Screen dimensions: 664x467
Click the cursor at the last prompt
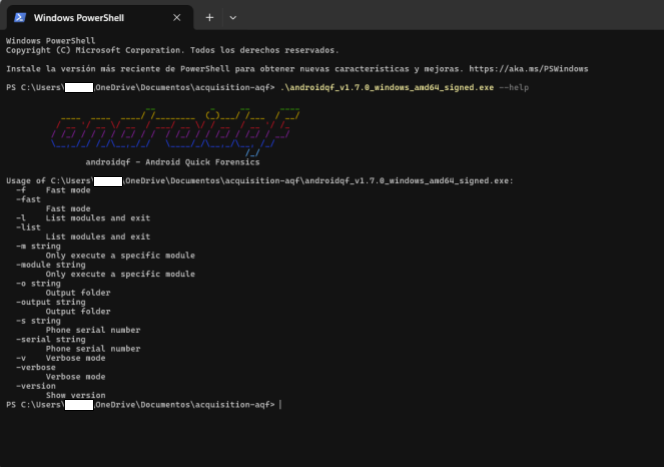[281, 405]
